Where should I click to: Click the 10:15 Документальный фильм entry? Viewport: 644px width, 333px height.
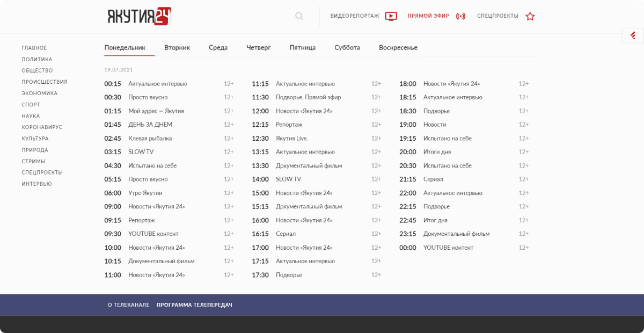point(169,261)
